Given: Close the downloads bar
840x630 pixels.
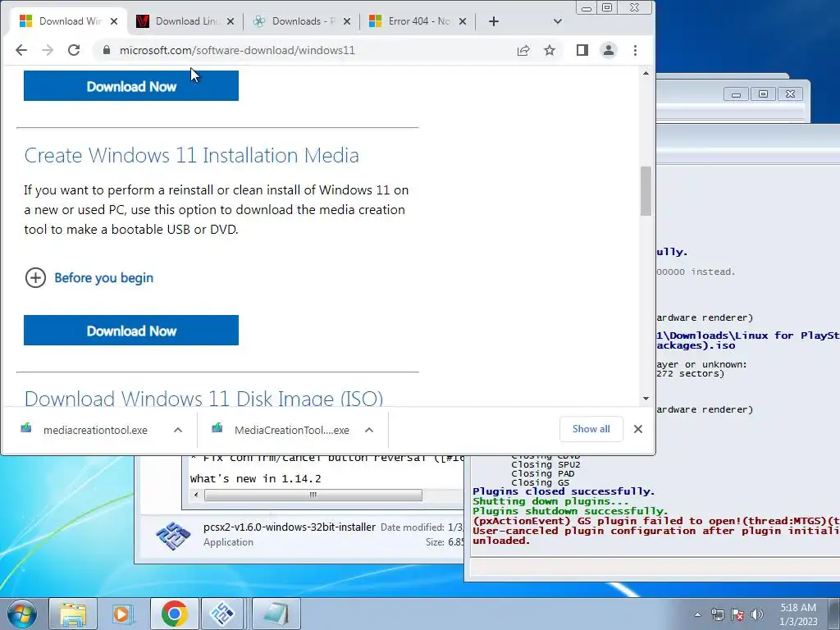Looking at the screenshot, I should pyautogui.click(x=638, y=429).
